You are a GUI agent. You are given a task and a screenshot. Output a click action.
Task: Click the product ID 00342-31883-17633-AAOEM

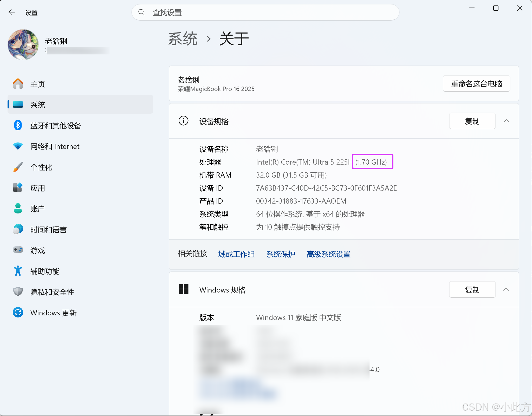(301, 201)
